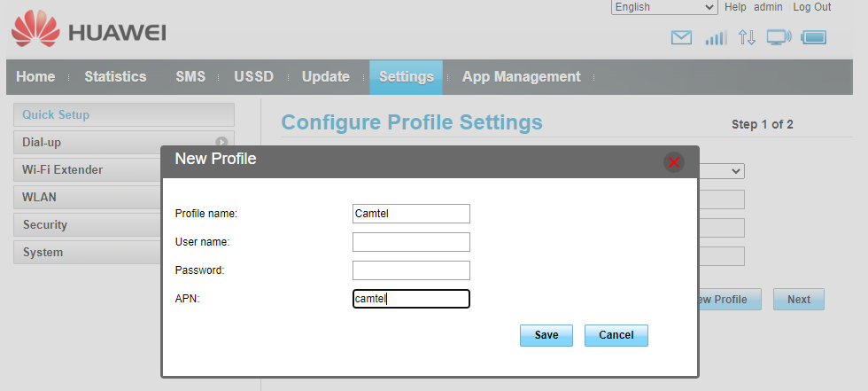Open System sidebar item

[88, 253]
